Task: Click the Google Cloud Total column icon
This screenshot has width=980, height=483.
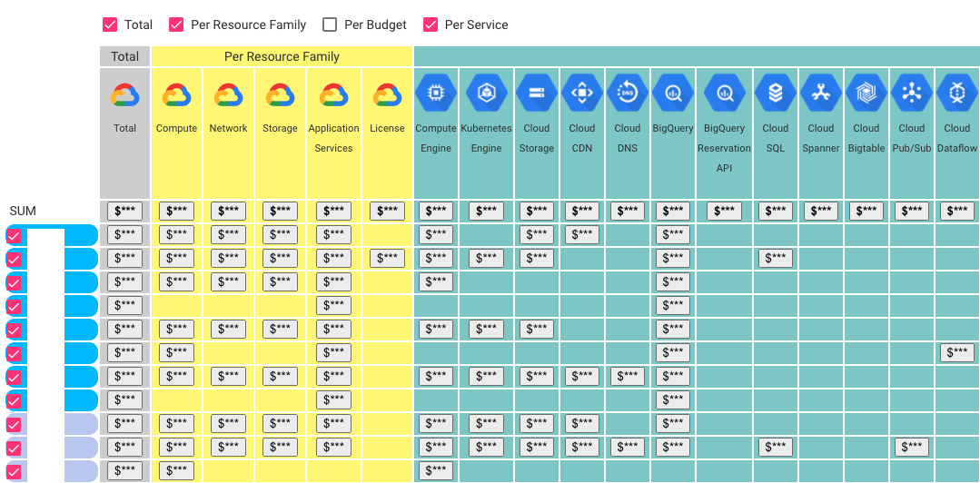Action: [125, 95]
